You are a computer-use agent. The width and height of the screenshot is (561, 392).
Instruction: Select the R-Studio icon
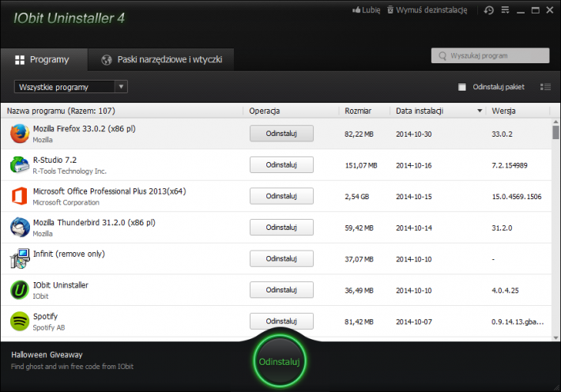click(x=19, y=165)
